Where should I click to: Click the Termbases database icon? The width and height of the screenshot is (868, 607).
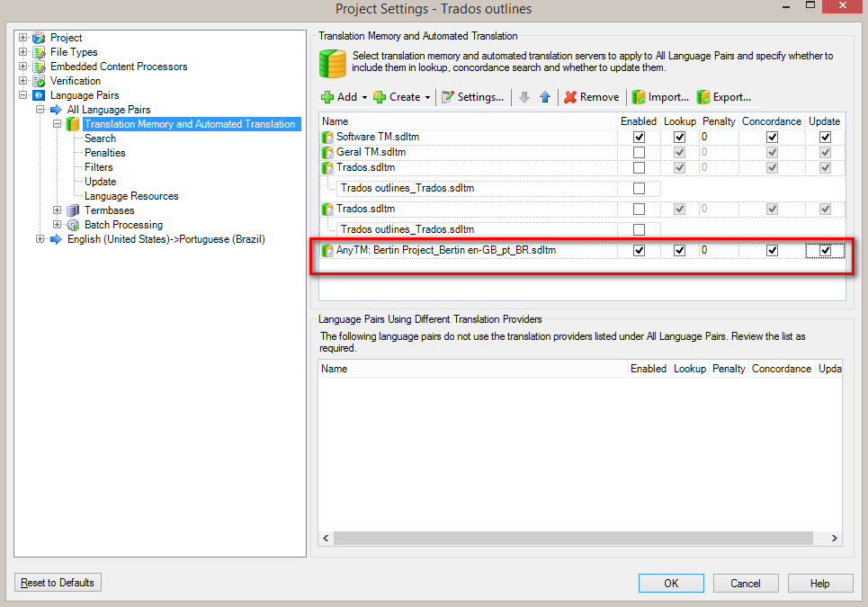click(x=73, y=210)
